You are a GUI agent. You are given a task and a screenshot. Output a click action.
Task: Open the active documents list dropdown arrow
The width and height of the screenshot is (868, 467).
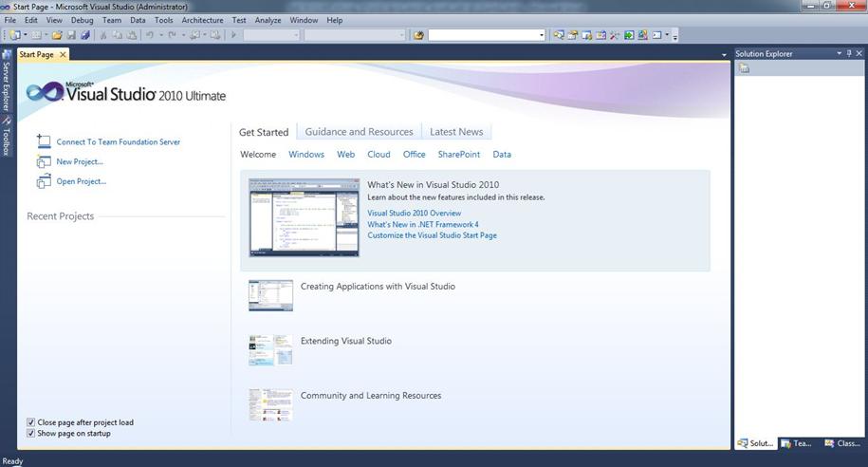click(x=724, y=55)
